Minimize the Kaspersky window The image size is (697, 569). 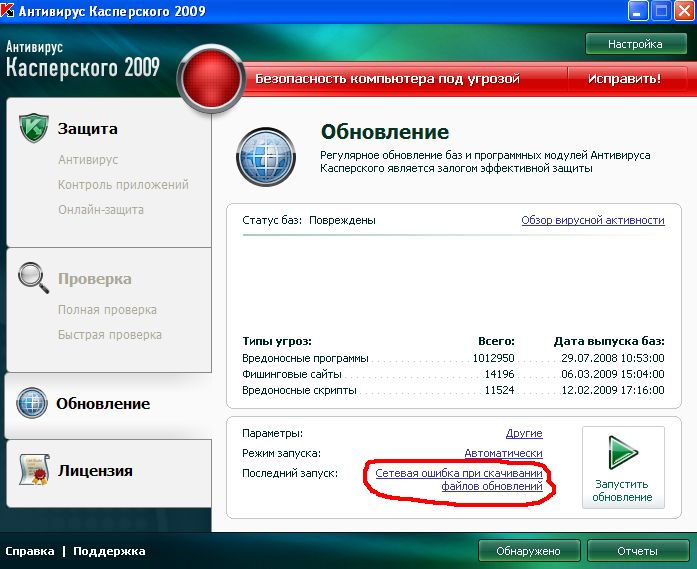coord(637,11)
